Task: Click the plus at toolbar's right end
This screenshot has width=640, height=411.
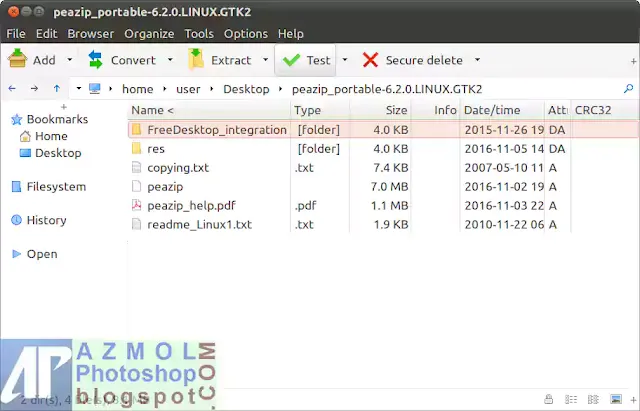Action: tap(633, 62)
